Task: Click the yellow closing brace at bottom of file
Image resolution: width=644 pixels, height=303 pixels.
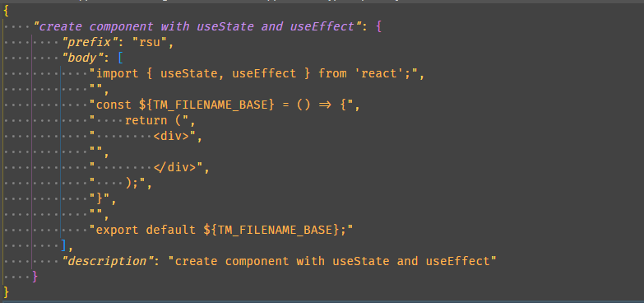Action: click(6, 292)
